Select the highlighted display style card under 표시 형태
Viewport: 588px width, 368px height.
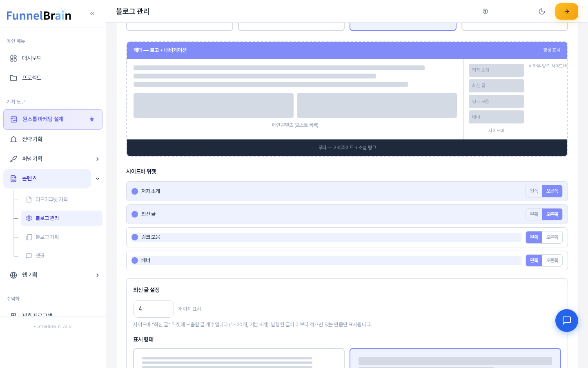pyautogui.click(x=455, y=358)
